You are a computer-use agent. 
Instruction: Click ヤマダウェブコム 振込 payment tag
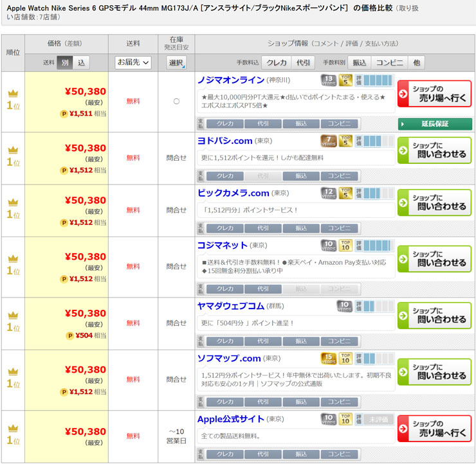coord(301,341)
